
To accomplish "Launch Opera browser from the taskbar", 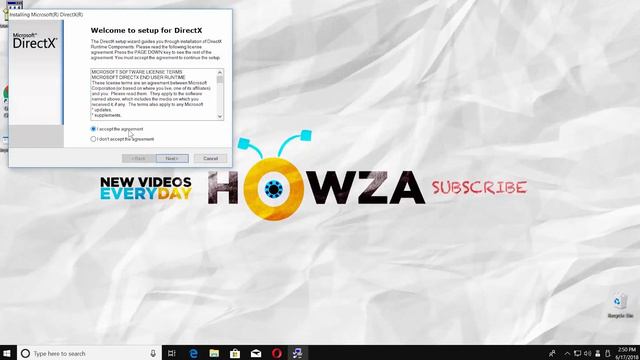I will [x=277, y=353].
